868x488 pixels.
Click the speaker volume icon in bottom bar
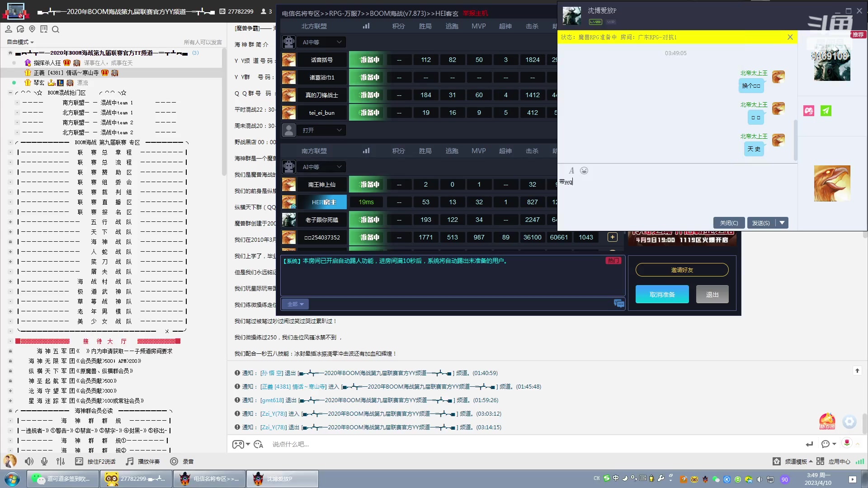pos(29,461)
